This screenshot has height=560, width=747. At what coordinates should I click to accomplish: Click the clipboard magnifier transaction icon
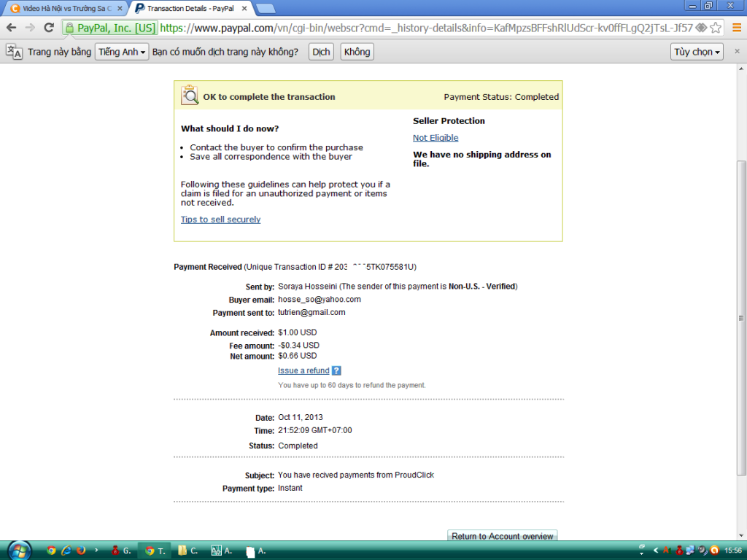[190, 95]
